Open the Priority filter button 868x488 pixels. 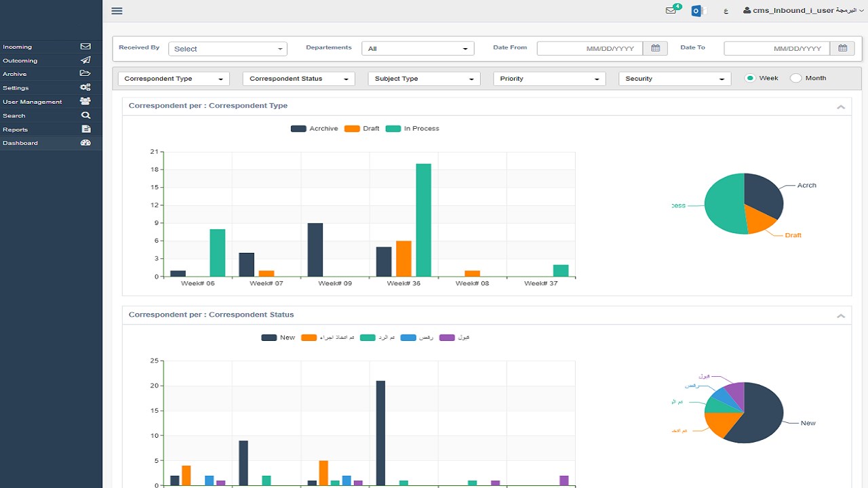tap(549, 79)
